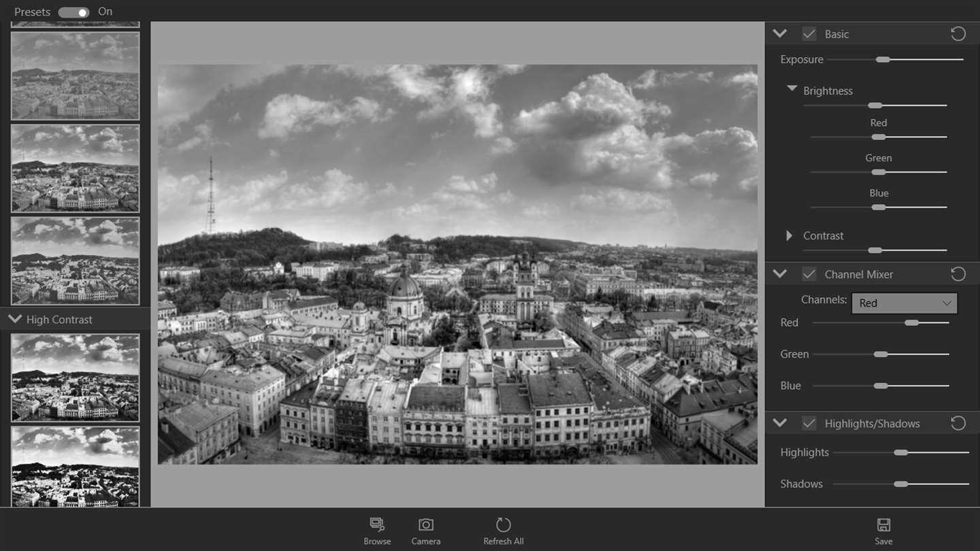Collapse the Highlights/Shadows section chevron

point(780,423)
